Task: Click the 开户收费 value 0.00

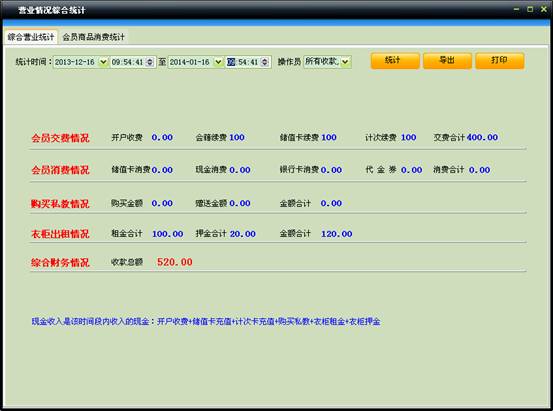Action: tap(162, 137)
